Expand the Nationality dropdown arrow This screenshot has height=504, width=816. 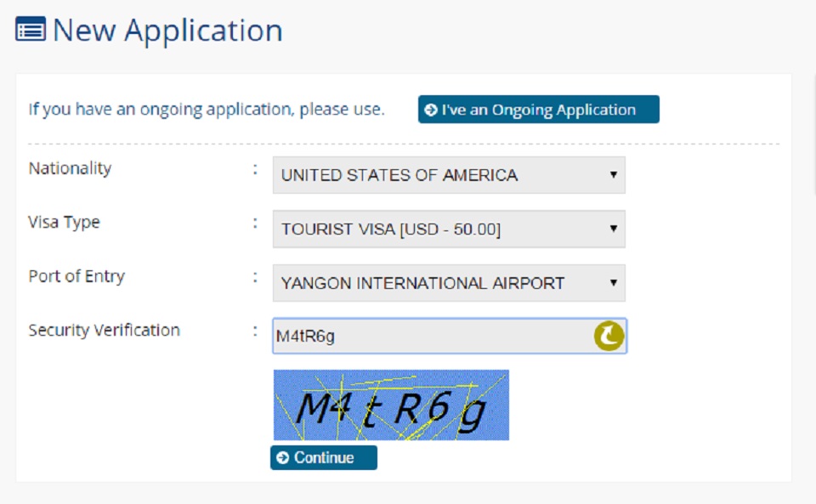point(613,175)
